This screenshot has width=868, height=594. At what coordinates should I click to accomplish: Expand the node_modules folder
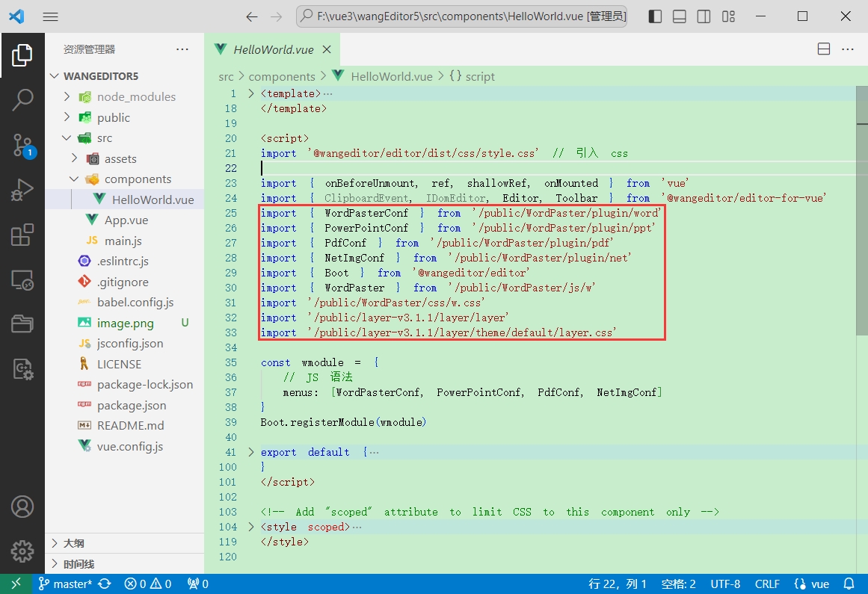click(x=67, y=96)
